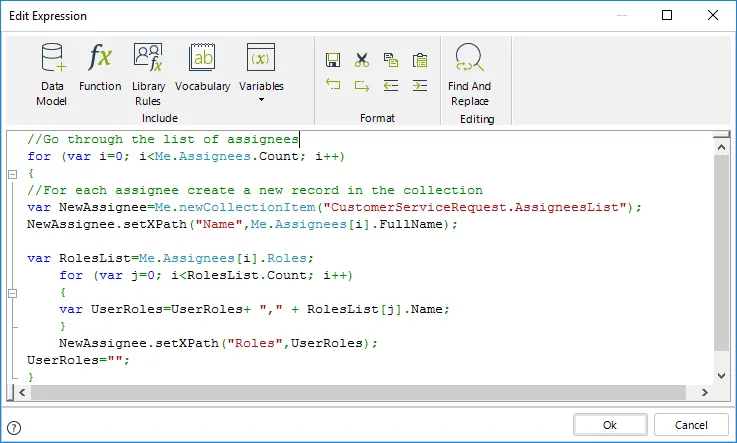Screen dimensions: 737x443
Task: Expand the Variables dropdown arrow
Action: (261, 100)
